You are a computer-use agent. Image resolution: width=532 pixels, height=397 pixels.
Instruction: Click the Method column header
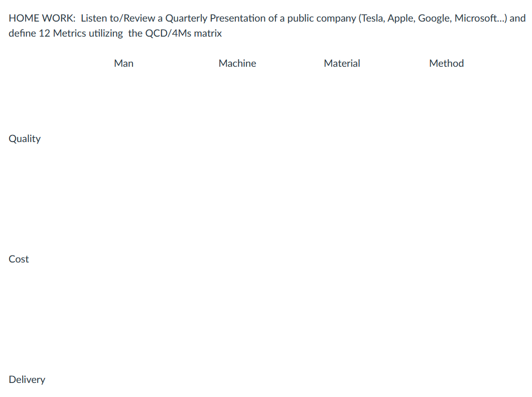446,63
